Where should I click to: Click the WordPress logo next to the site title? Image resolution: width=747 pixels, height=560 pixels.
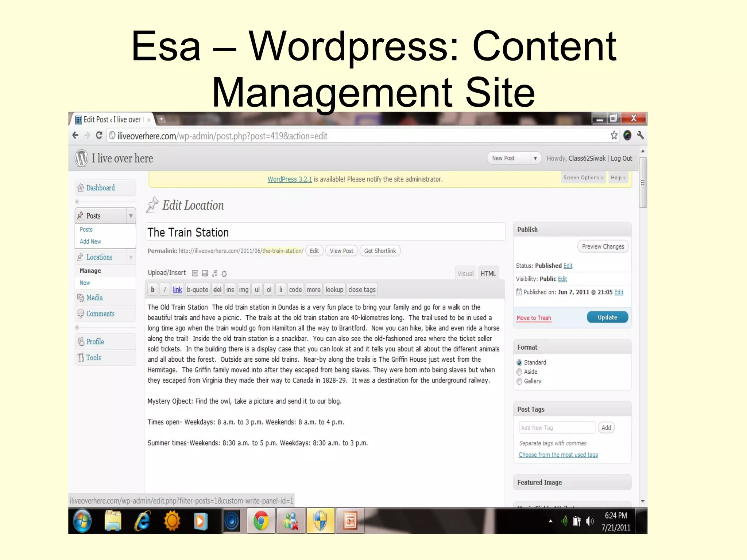point(81,158)
